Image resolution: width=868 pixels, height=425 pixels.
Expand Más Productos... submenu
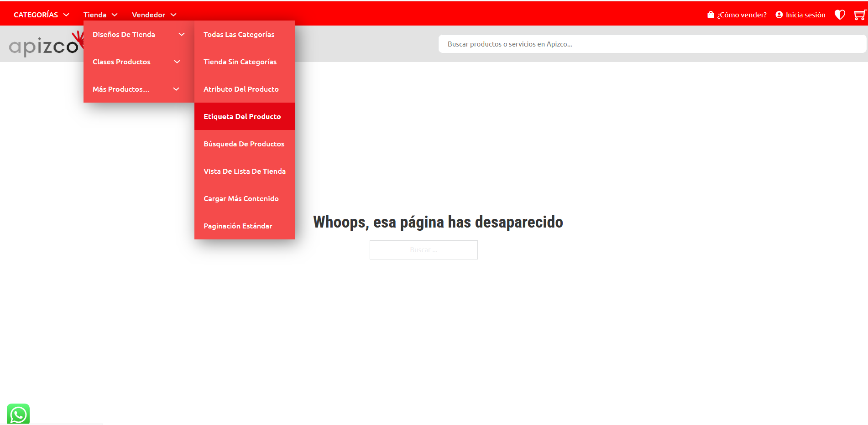click(136, 89)
